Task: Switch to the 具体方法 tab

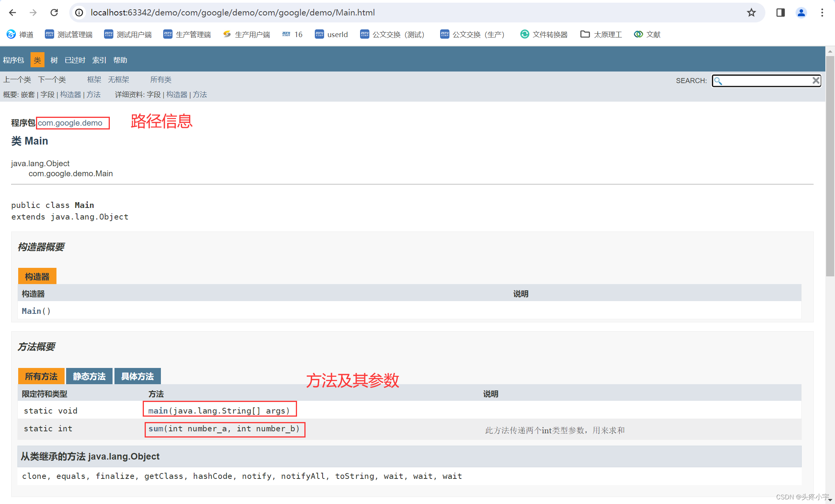Action: tap(137, 376)
